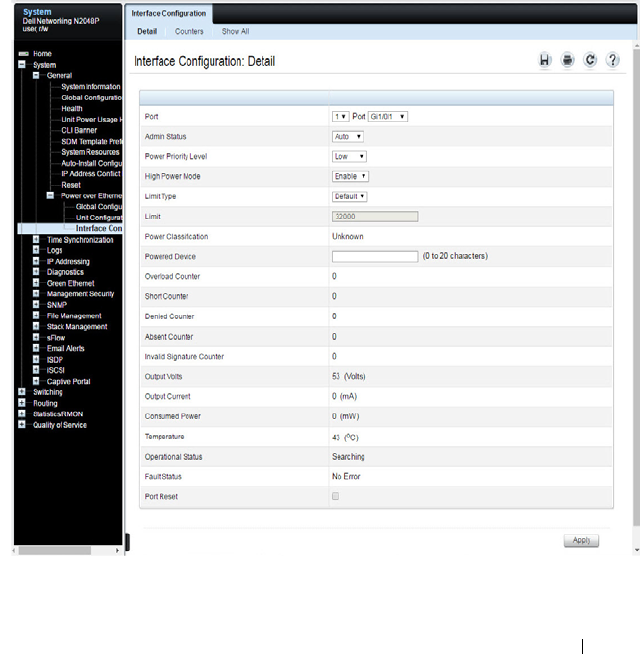Expand the Management Security node
The image size is (641, 654).
[x=36, y=294]
